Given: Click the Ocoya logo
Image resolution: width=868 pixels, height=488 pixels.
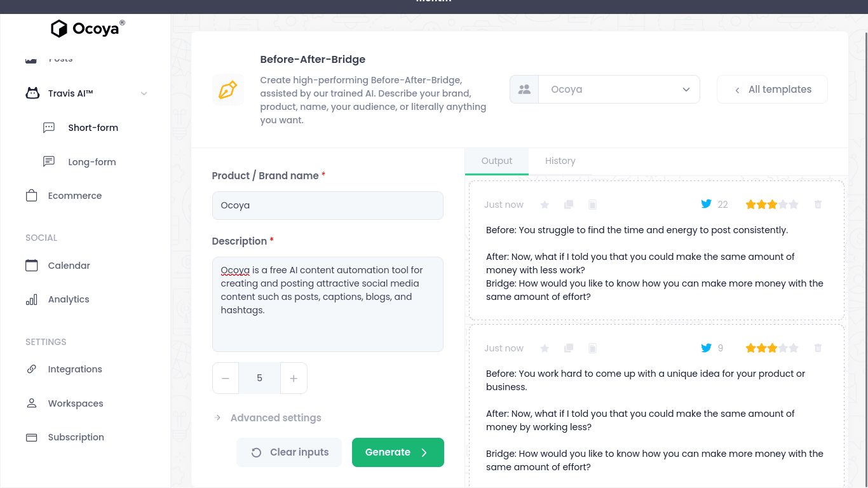Looking at the screenshot, I should pos(88,29).
